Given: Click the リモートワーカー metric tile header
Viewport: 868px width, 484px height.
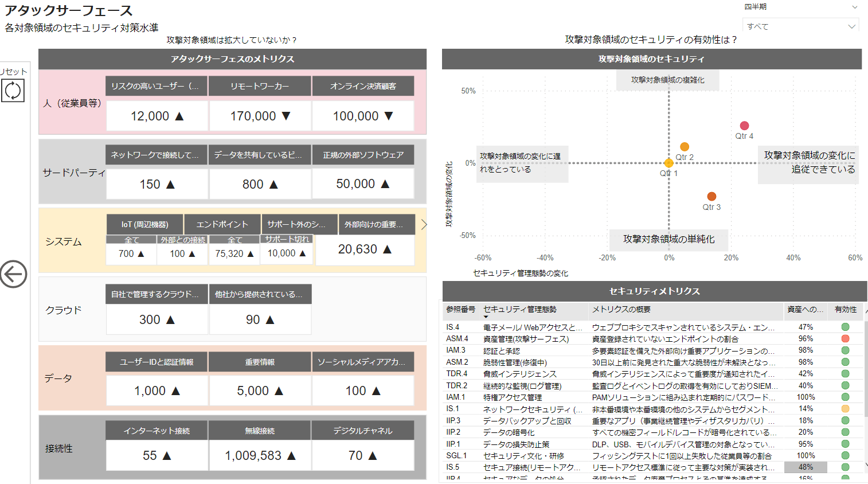Looking at the screenshot, I should click(x=260, y=86).
